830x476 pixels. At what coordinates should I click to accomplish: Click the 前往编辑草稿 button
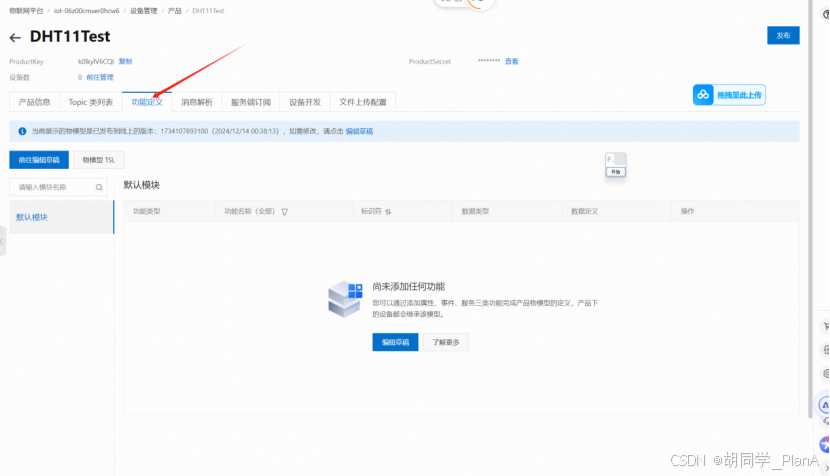(x=39, y=160)
